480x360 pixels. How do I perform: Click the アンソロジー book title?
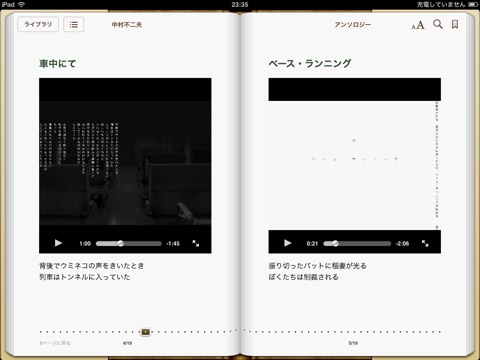353,25
